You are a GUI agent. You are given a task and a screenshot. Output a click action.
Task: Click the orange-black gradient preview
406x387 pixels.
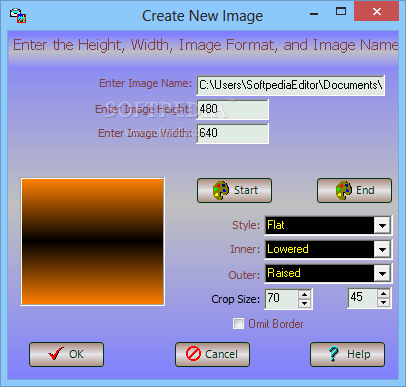click(x=93, y=241)
